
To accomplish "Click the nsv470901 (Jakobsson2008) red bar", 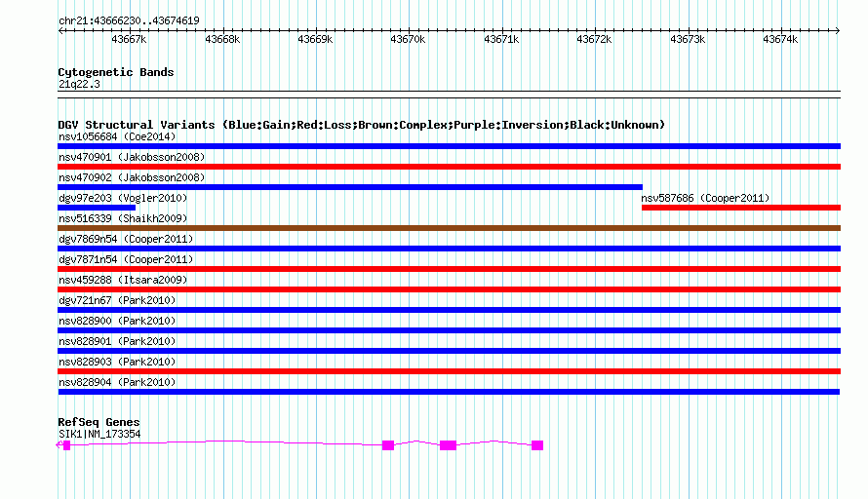I will (449, 167).
